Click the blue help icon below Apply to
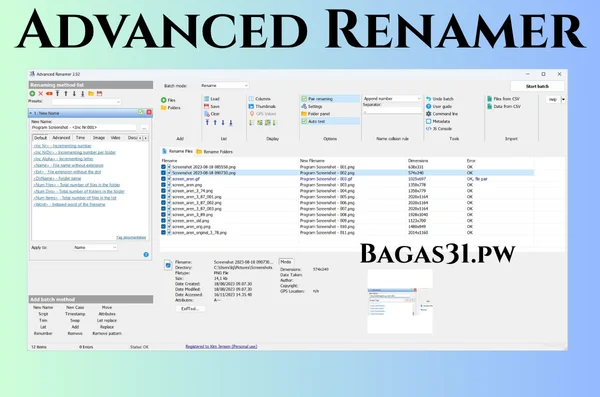Screen dimensions: 600x397 coord(146,255)
